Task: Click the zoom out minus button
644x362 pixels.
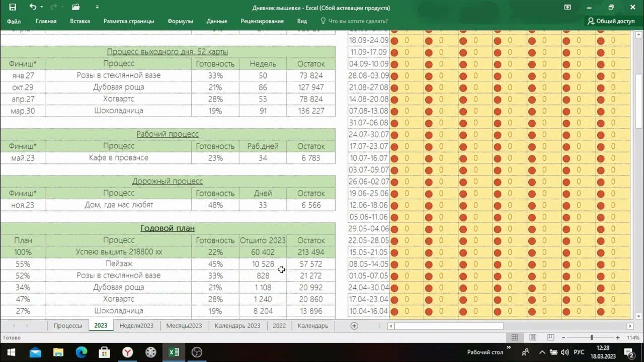Action: (x=563, y=338)
